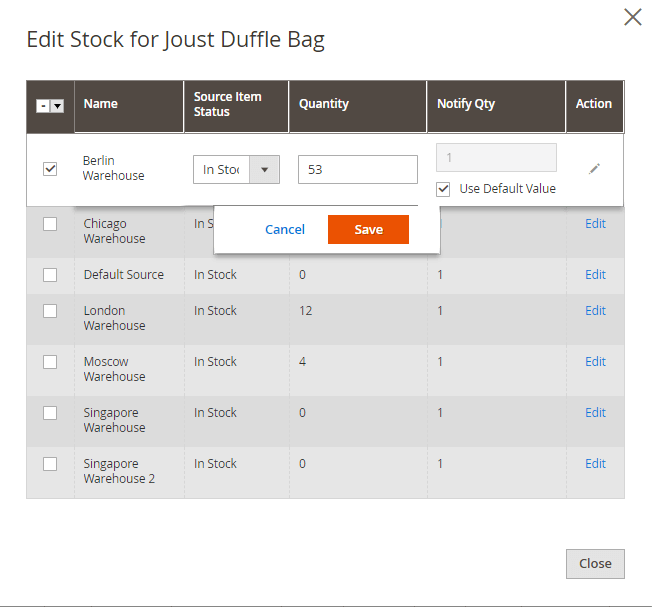Tick the Moscow Warehouse row checkbox
This screenshot has height=607, width=652.
[50, 362]
